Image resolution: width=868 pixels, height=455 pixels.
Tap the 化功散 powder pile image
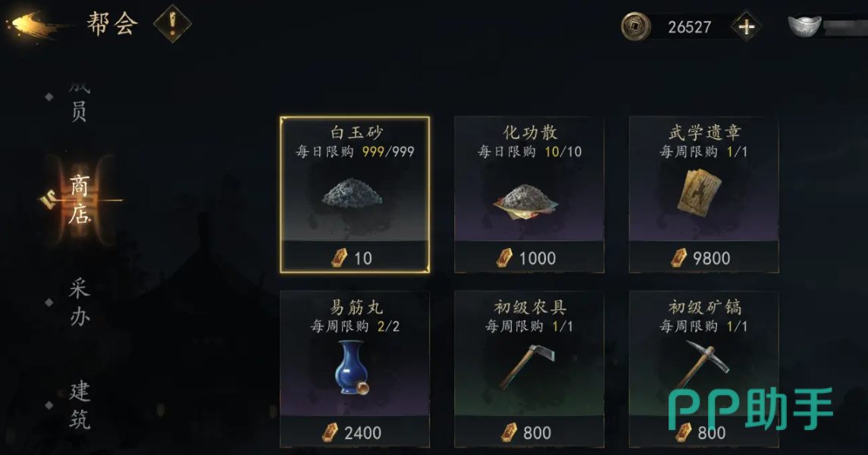(525, 202)
